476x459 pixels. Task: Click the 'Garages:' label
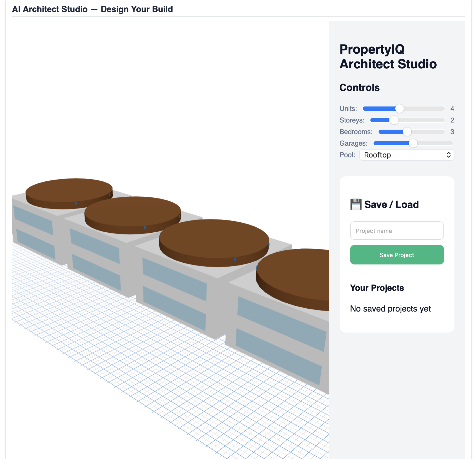353,143
